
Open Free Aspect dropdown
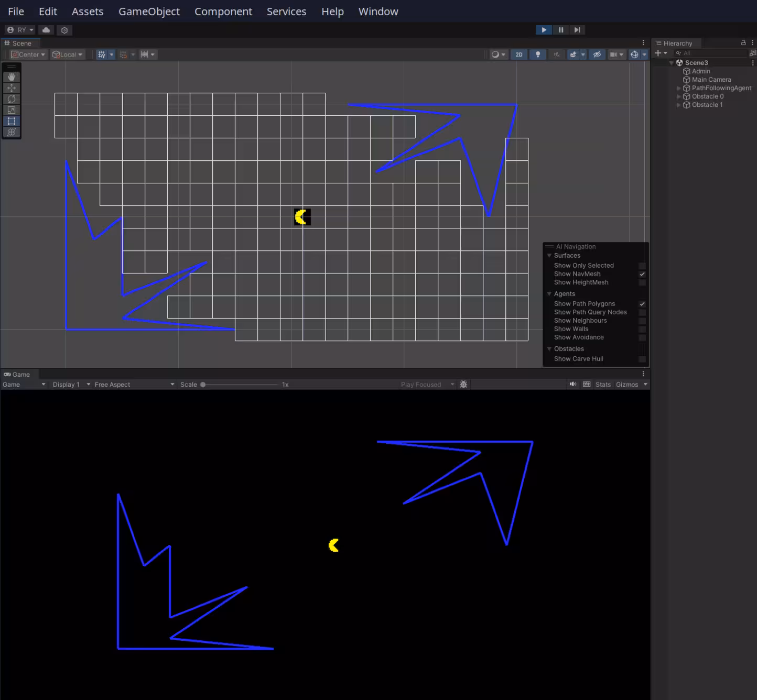pyautogui.click(x=134, y=385)
